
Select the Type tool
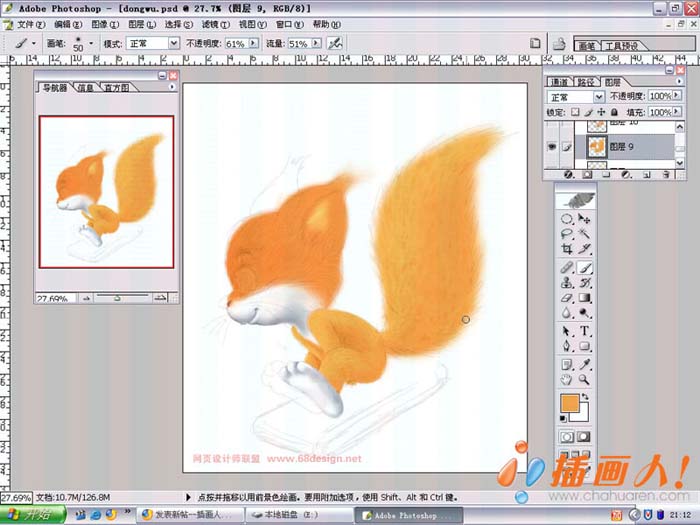[584, 331]
